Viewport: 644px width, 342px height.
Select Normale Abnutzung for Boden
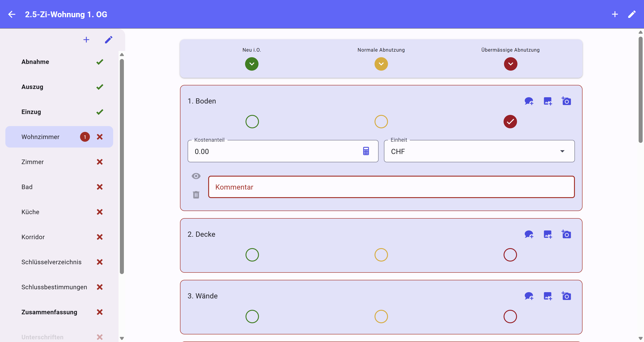tap(381, 122)
